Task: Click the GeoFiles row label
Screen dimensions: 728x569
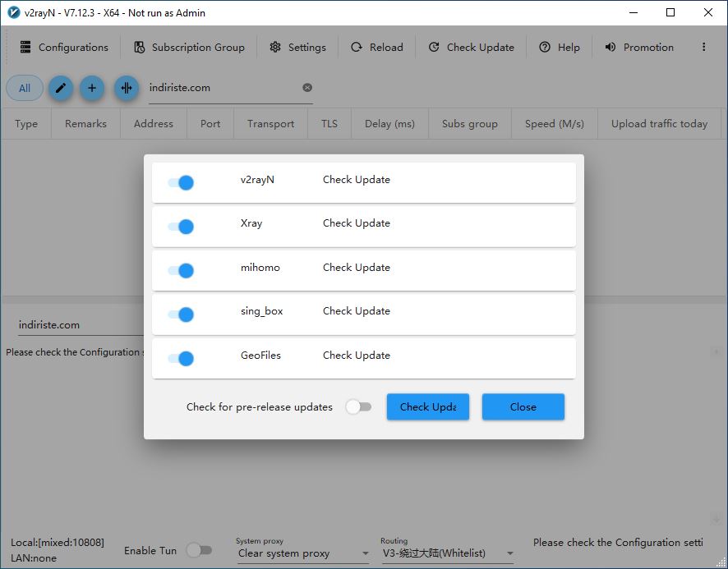Action: (260, 355)
